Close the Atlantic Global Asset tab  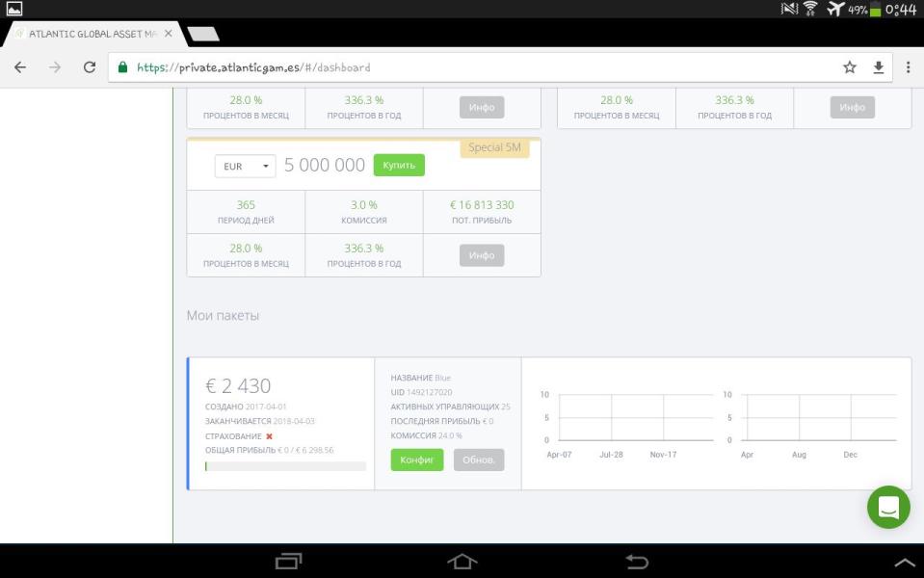click(169, 34)
